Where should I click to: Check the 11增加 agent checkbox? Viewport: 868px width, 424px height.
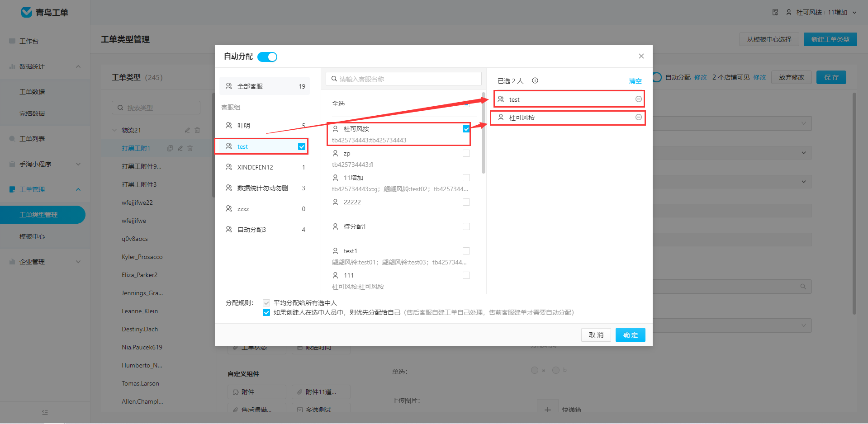coord(466,178)
